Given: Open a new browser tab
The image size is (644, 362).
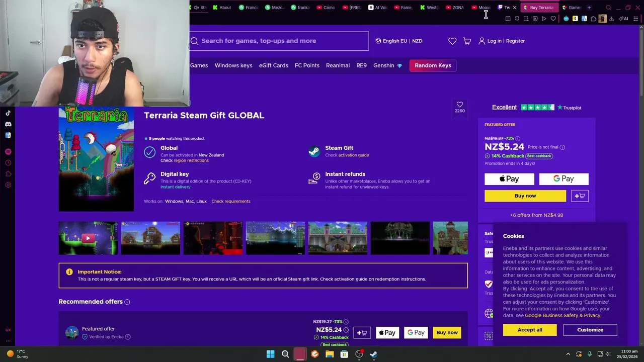Looking at the screenshot, I should pos(589,8).
